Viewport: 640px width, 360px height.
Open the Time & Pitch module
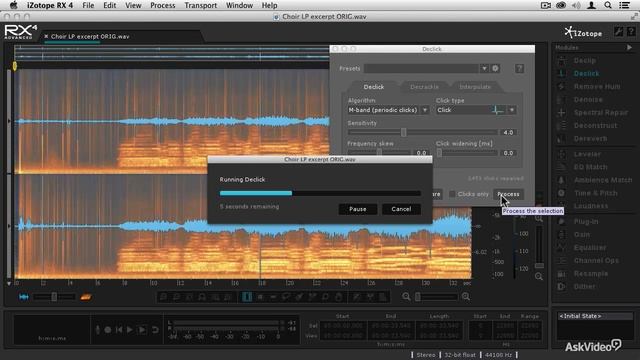coord(596,193)
